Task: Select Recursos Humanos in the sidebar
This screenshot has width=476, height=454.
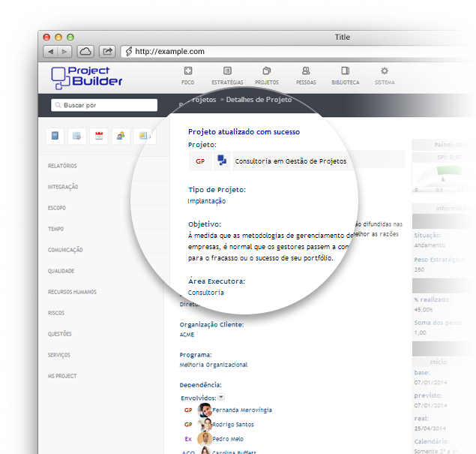Action: pos(72,292)
